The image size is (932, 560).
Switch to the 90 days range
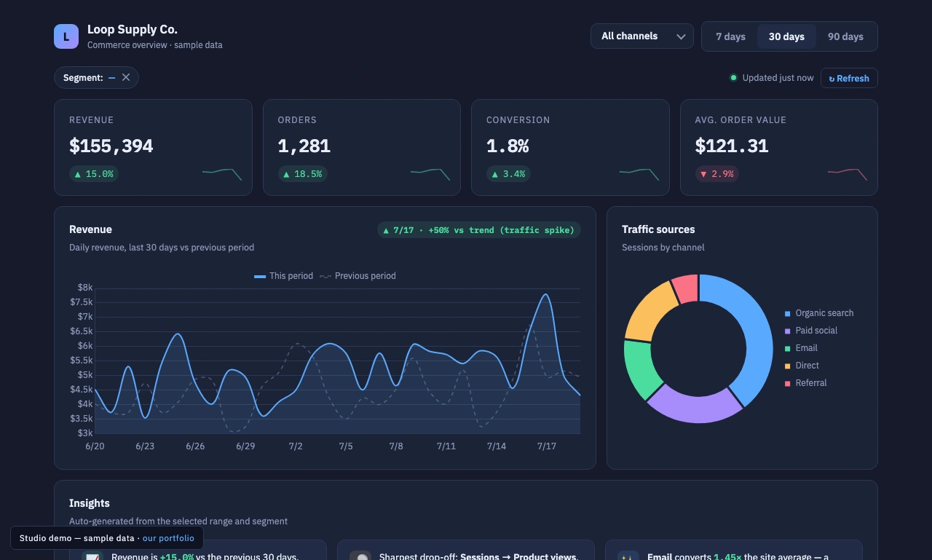(845, 36)
